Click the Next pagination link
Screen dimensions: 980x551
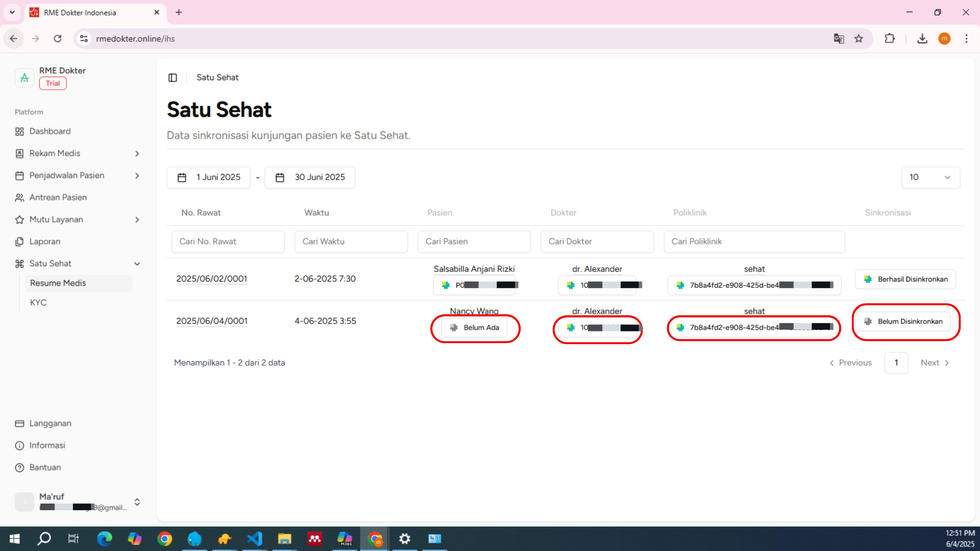tap(935, 363)
